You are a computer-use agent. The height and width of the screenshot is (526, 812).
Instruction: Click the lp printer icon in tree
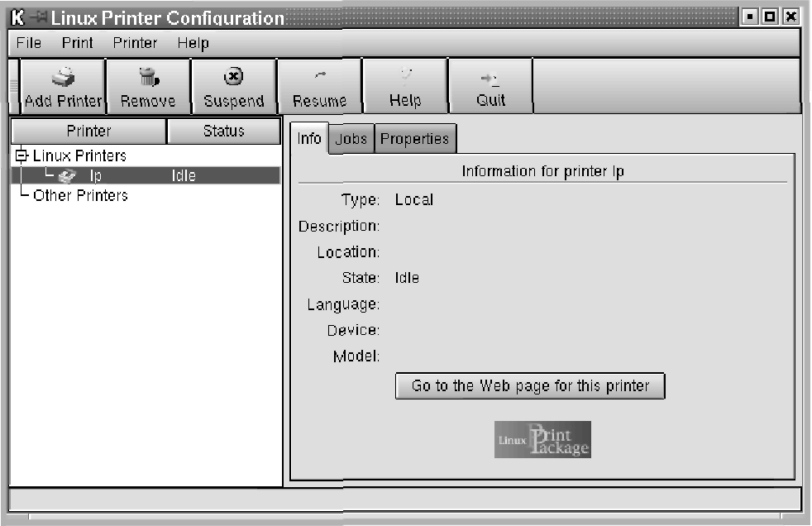[68, 175]
